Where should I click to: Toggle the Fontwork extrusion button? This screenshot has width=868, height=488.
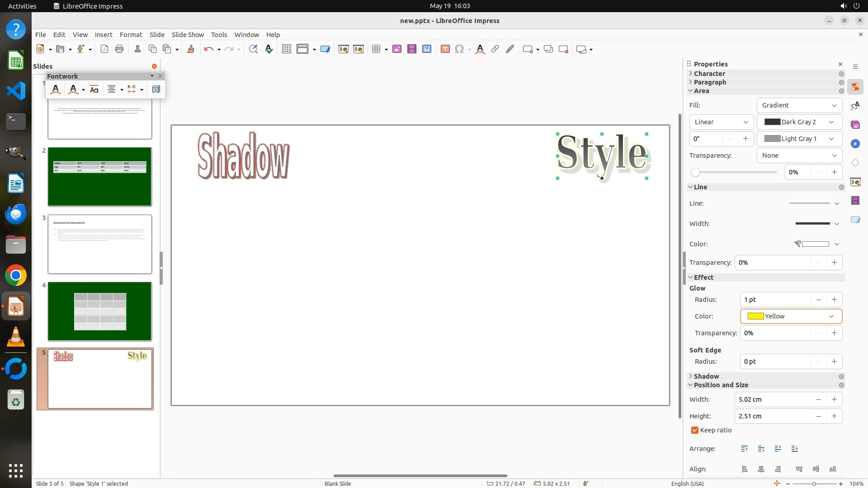[x=156, y=89]
